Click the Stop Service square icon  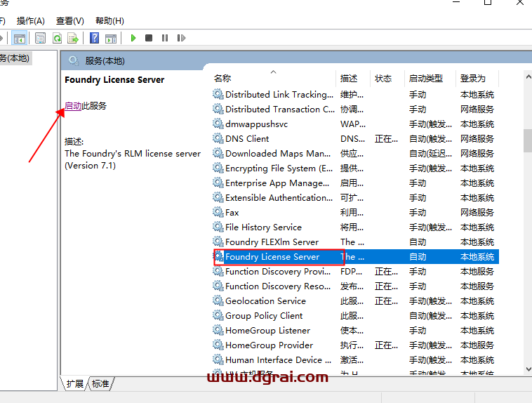click(x=149, y=38)
